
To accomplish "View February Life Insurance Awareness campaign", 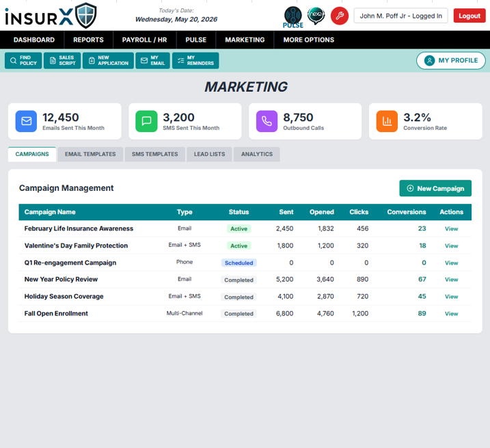I will click(x=451, y=229).
